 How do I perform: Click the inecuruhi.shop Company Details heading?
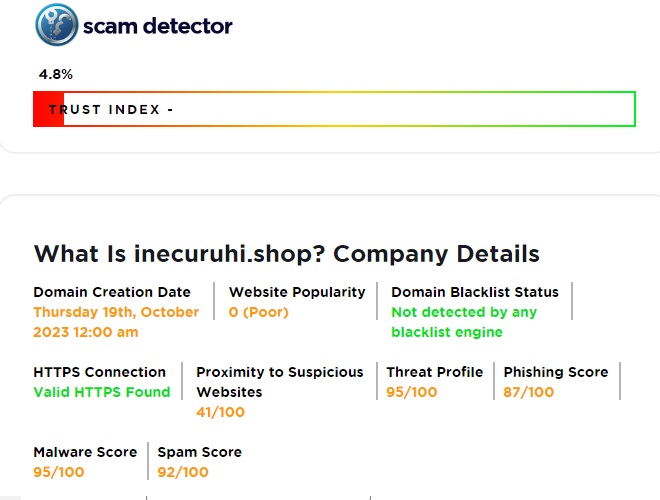pyautogui.click(x=286, y=254)
